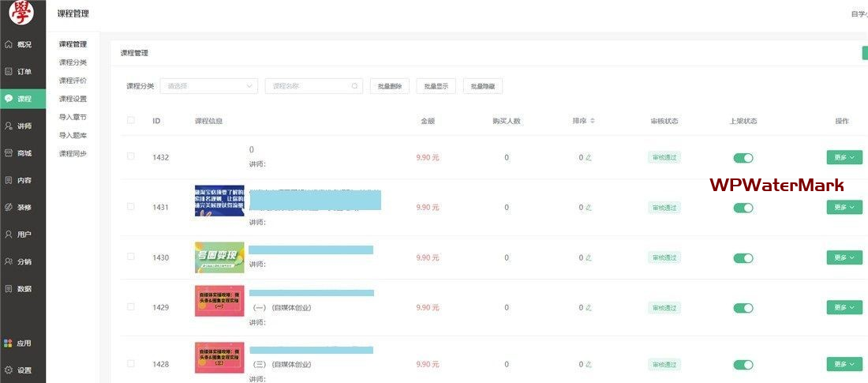Click the 看图变现 course thumbnail
The image size is (868, 383).
219,257
